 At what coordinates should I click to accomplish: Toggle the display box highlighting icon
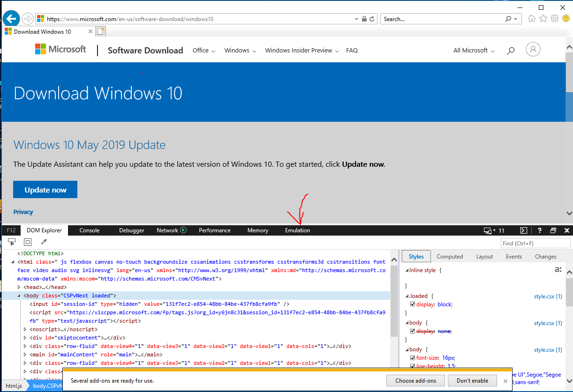(x=28, y=242)
